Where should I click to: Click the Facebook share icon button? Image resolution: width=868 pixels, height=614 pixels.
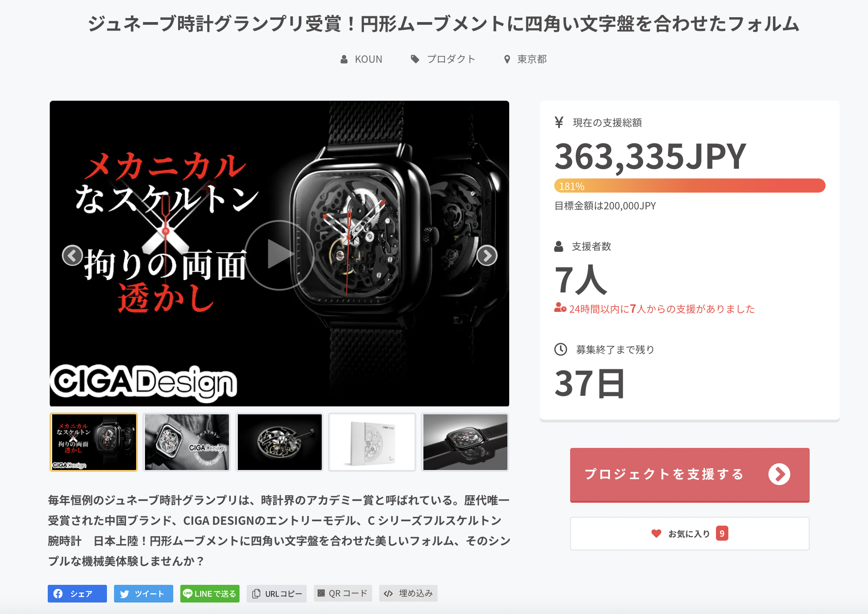pyautogui.click(x=77, y=594)
